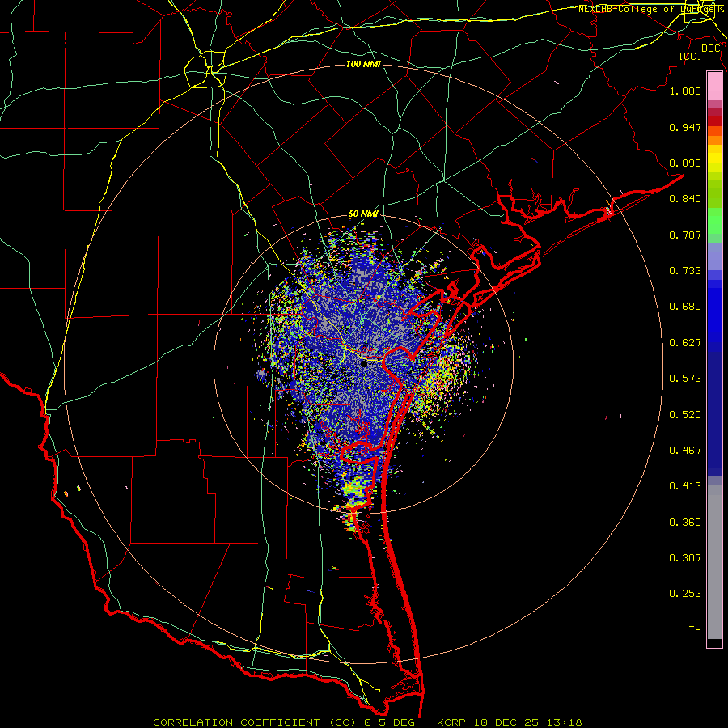Click the "CORRELATION COEFFICIENT" caption text
728x728 pixels.
pos(236,722)
